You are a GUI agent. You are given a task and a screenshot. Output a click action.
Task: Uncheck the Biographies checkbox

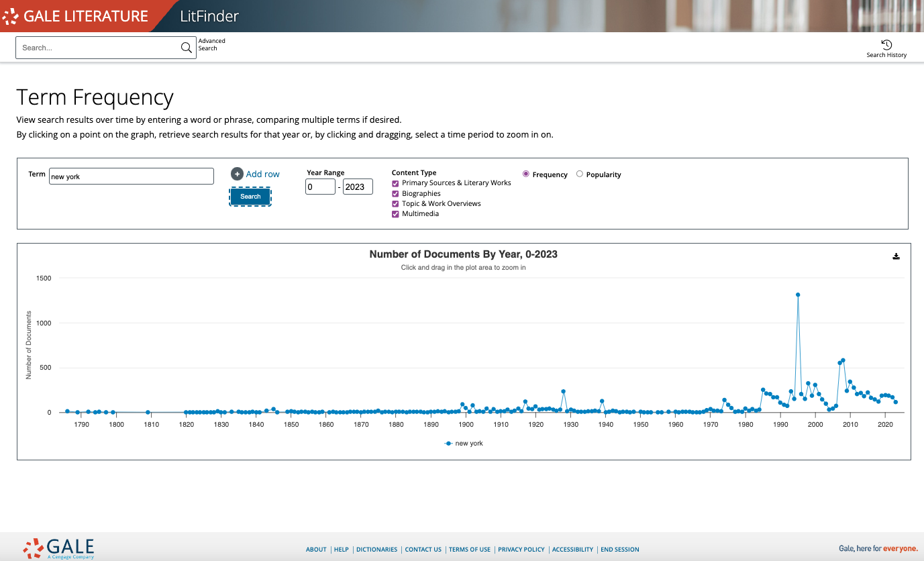(x=395, y=194)
